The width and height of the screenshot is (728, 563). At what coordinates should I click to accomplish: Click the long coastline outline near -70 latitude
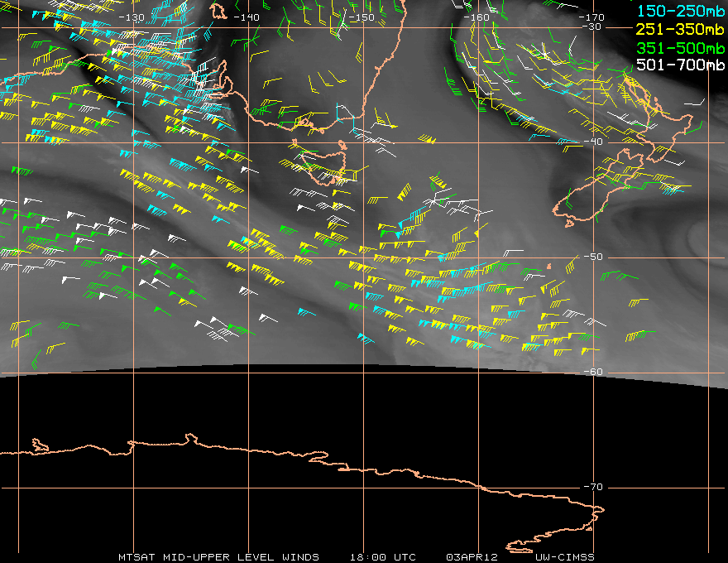(x=331, y=464)
